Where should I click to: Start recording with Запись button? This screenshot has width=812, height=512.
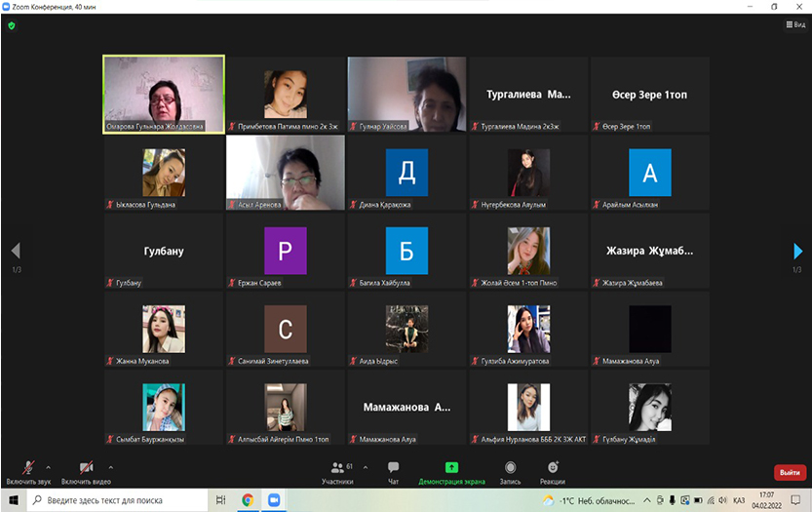point(510,471)
